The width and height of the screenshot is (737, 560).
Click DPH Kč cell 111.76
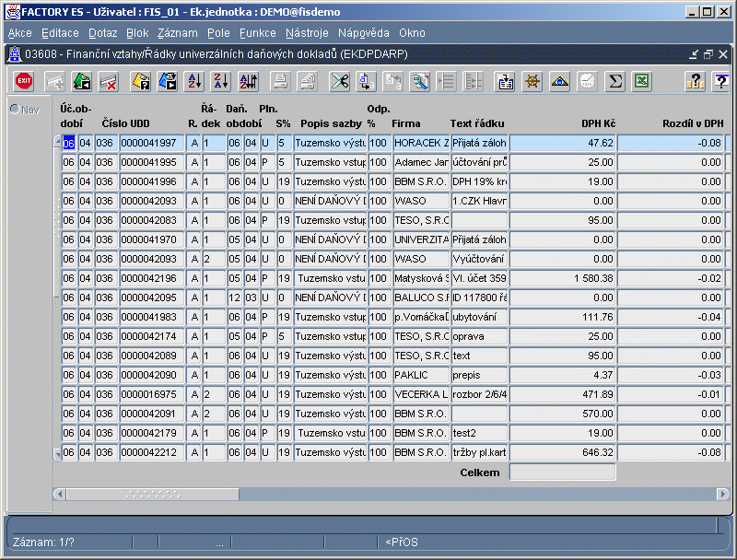point(563,317)
